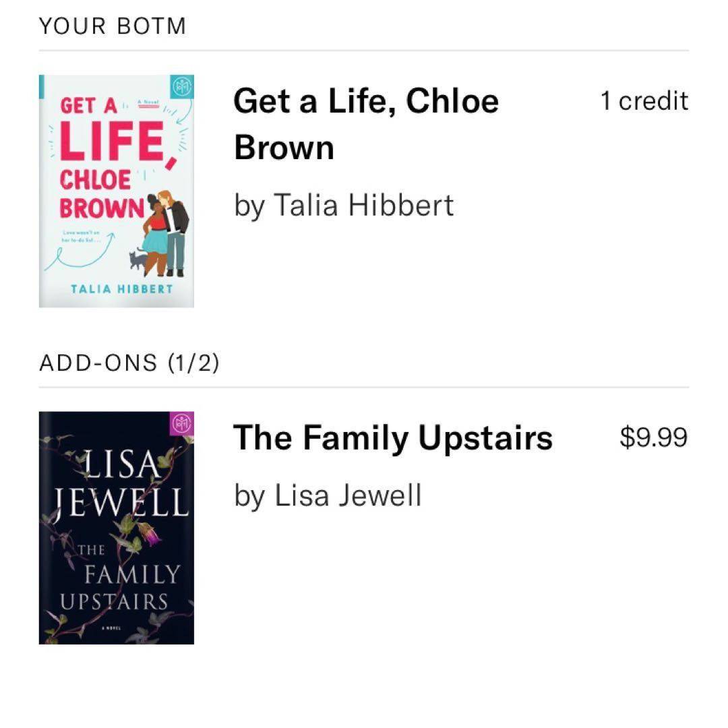
Task: Click the purple flower on the dark cover
Action: point(150,535)
